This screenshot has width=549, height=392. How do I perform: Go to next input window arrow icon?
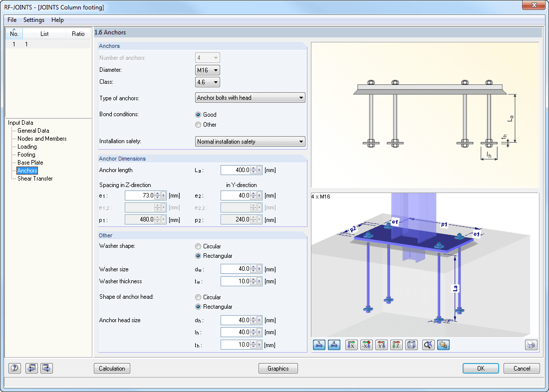(46, 368)
